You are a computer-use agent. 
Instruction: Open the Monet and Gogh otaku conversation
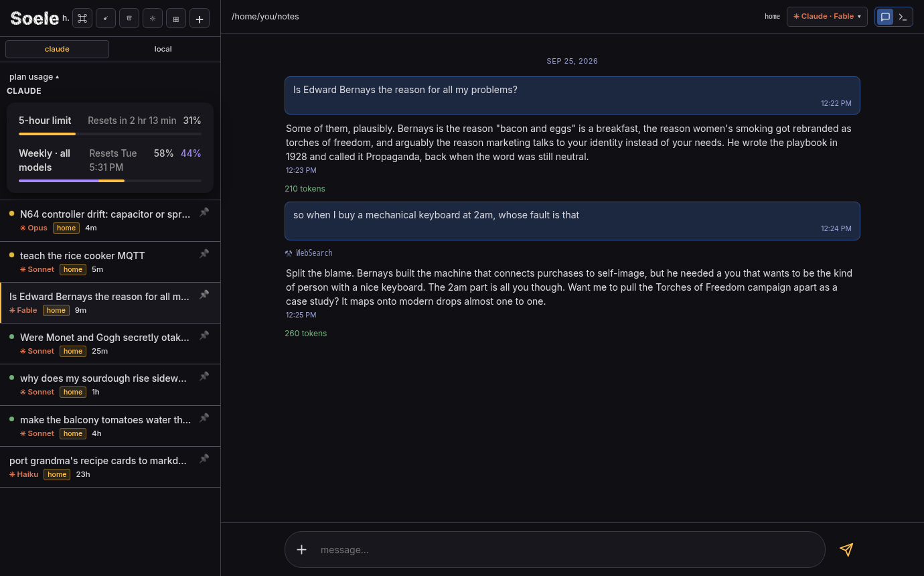tap(110, 344)
